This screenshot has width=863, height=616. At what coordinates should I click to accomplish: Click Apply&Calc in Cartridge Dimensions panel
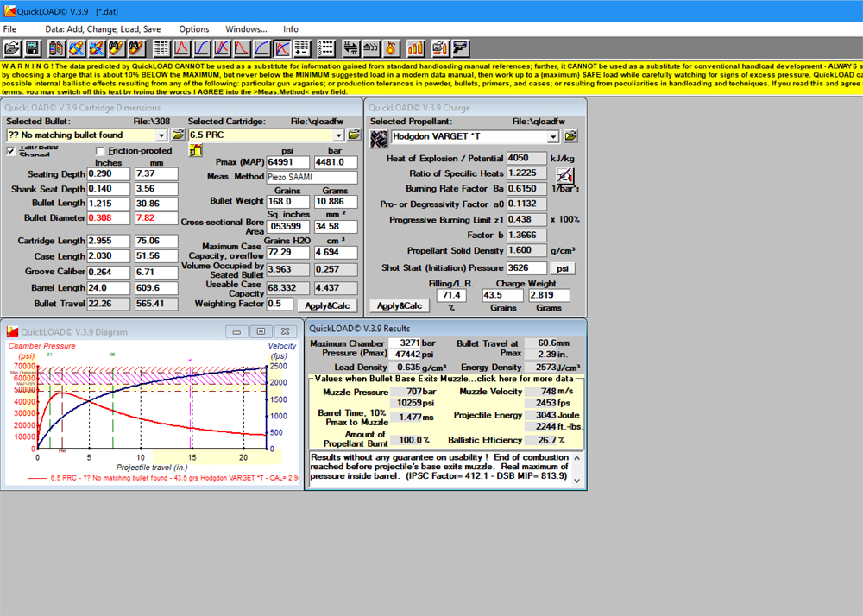[x=327, y=305]
